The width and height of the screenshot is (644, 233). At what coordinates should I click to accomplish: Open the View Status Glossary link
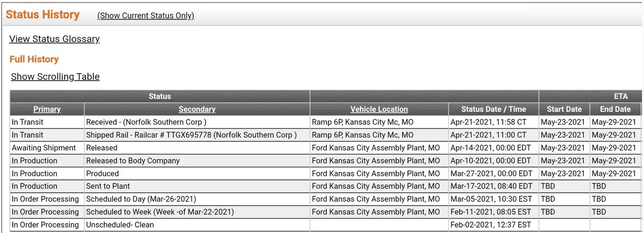54,39
